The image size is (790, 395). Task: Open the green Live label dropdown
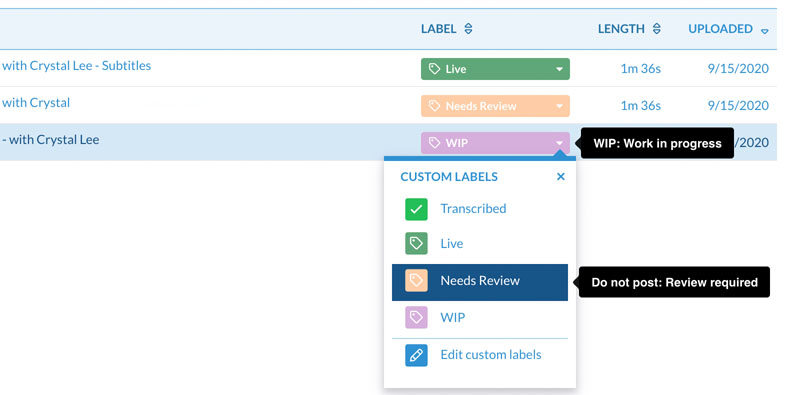tap(559, 70)
